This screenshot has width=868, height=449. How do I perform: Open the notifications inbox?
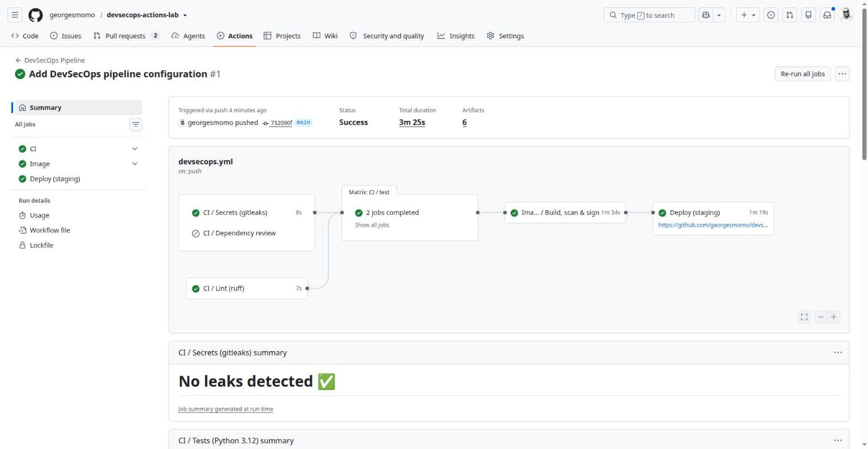tap(827, 15)
